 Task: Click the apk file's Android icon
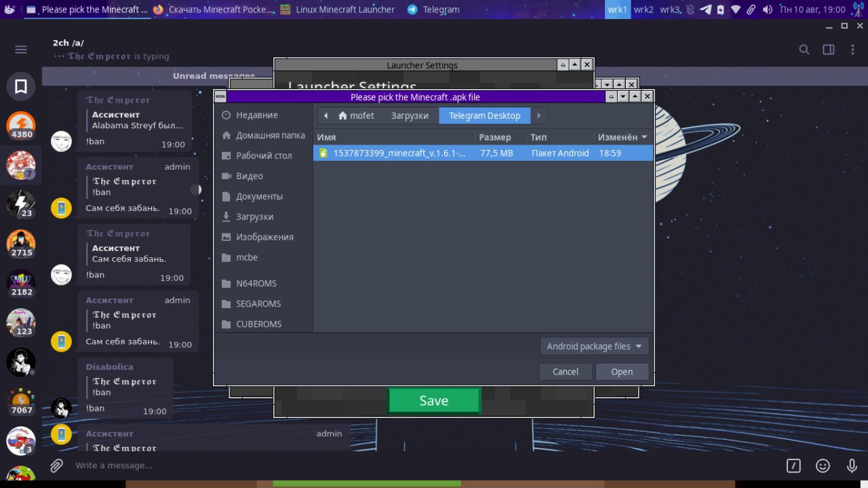[323, 153]
